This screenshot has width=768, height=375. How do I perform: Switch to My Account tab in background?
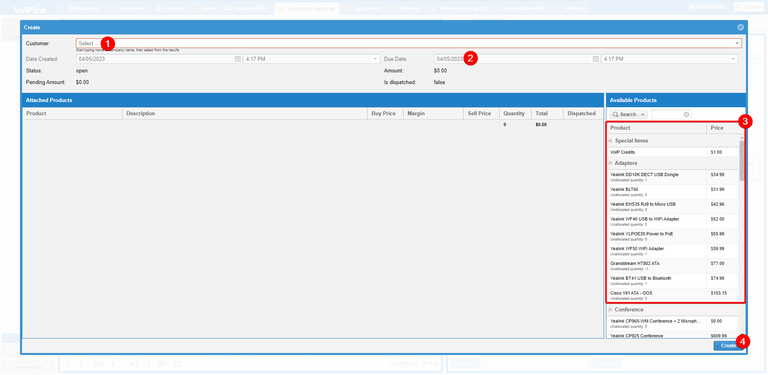[x=80, y=8]
